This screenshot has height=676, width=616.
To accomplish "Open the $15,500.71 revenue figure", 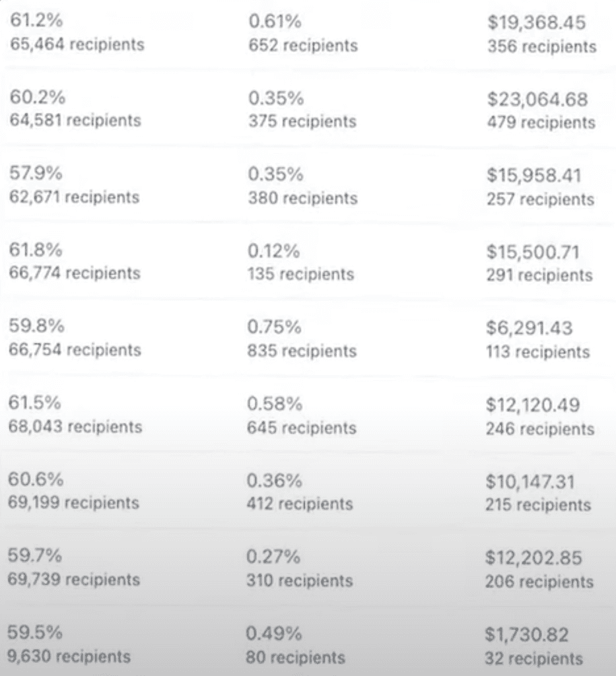I will 533,252.
